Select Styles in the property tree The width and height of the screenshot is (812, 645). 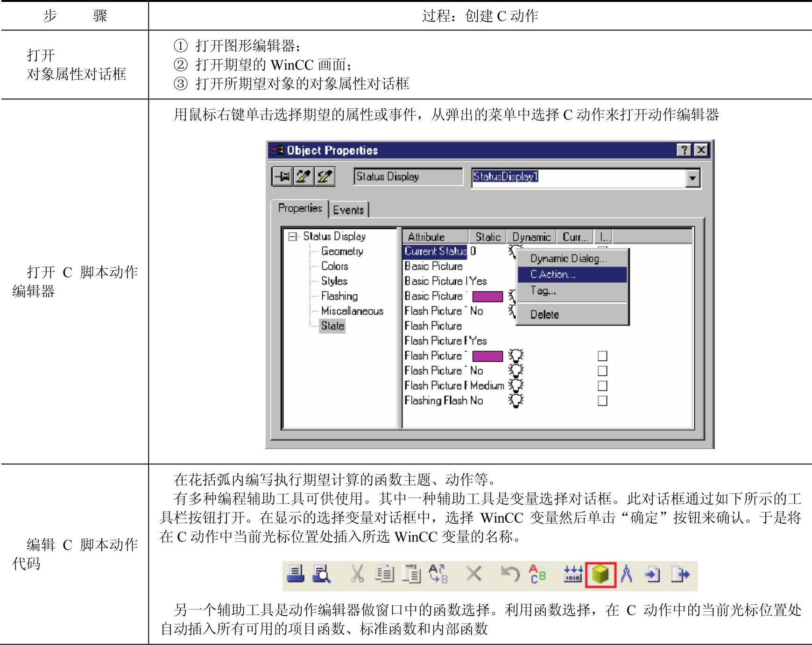pyautogui.click(x=334, y=281)
